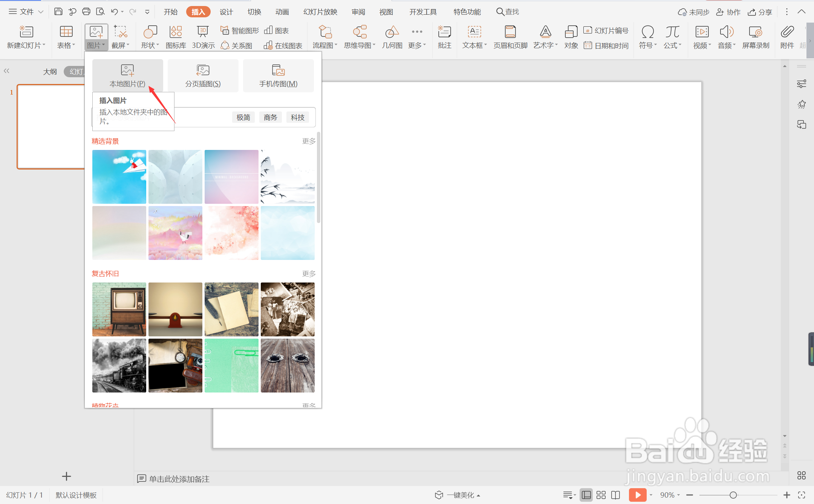Open the 截屏 screenshot tool
814x504 pixels.
[x=121, y=37]
